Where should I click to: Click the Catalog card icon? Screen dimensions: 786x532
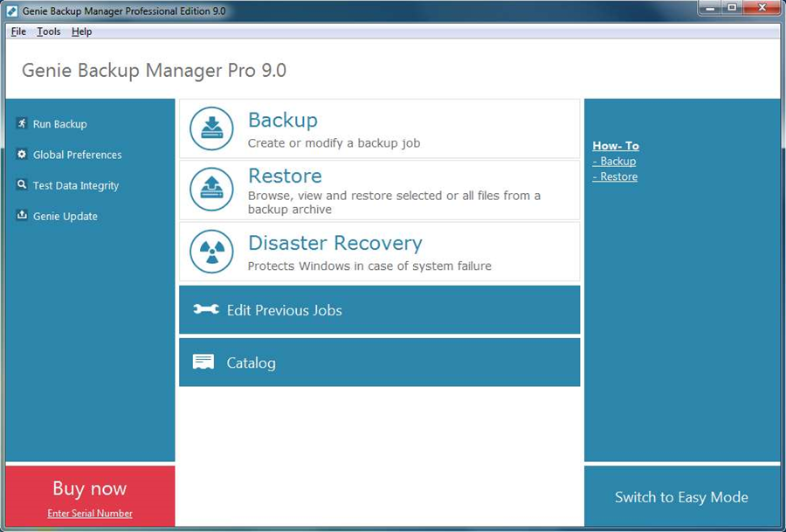pos(203,362)
